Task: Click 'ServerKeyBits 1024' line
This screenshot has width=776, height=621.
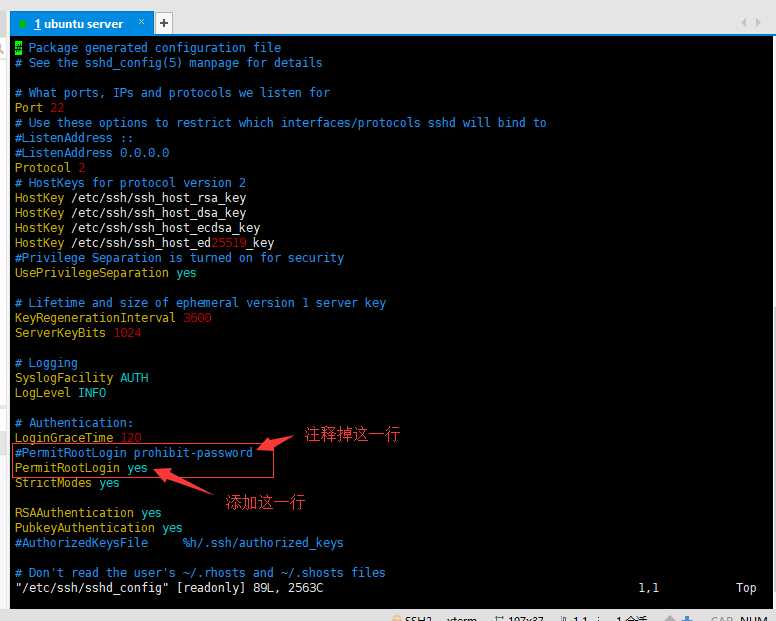Action: pos(78,333)
